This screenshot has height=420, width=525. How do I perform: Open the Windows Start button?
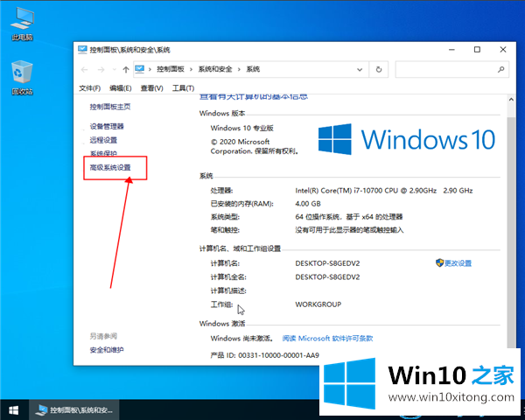coord(14,409)
